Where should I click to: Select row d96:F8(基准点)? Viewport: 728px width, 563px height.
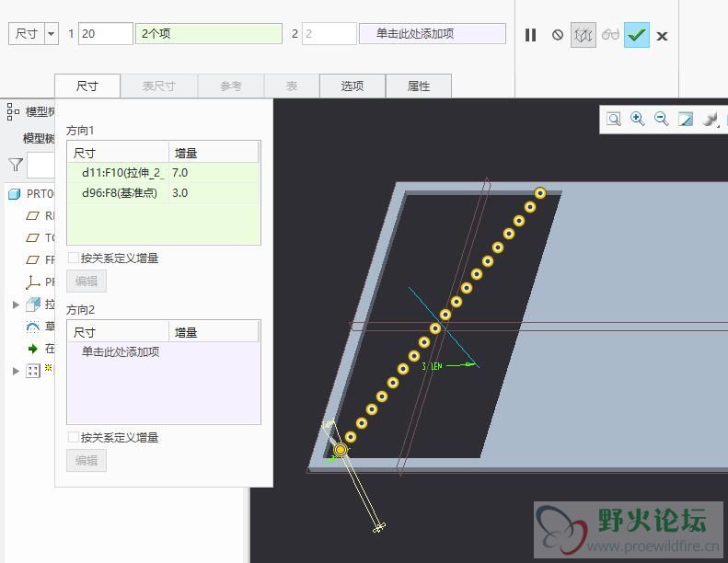coord(163,192)
